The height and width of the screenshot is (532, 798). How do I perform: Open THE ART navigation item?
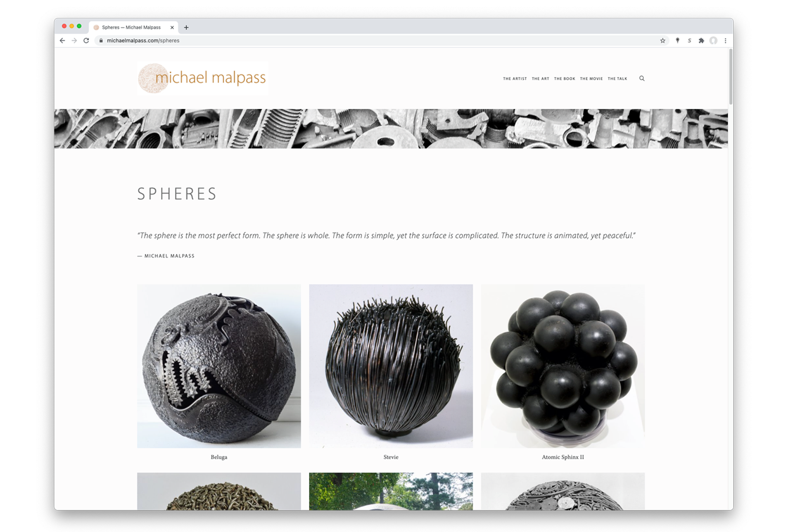(x=540, y=79)
